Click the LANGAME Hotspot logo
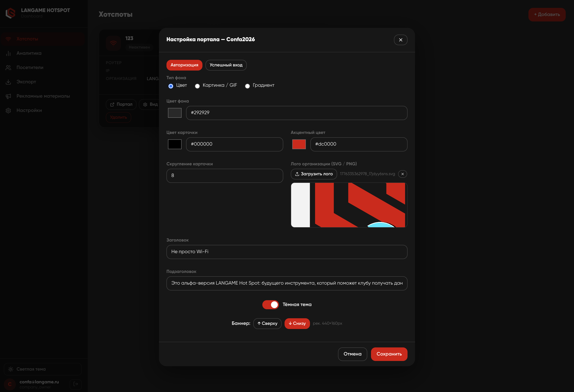 tap(10, 13)
